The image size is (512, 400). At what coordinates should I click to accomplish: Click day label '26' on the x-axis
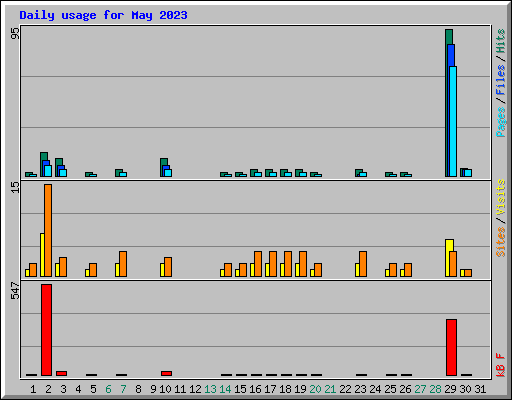point(405,389)
